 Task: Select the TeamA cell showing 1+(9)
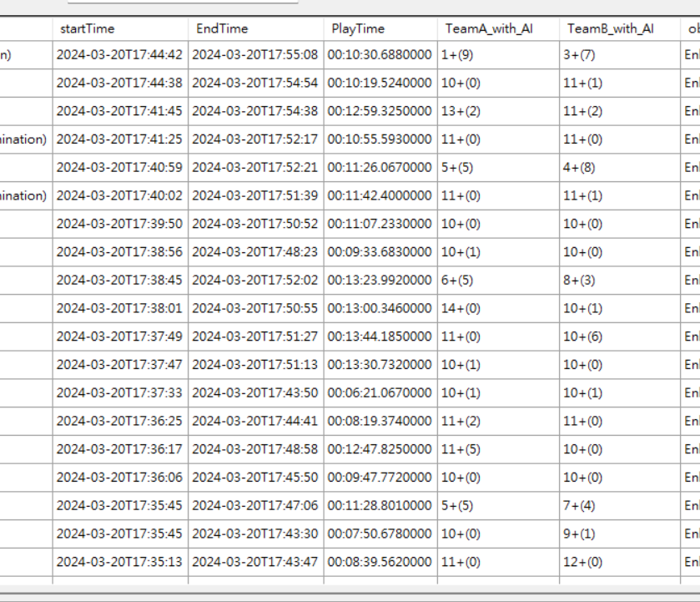pyautogui.click(x=498, y=55)
